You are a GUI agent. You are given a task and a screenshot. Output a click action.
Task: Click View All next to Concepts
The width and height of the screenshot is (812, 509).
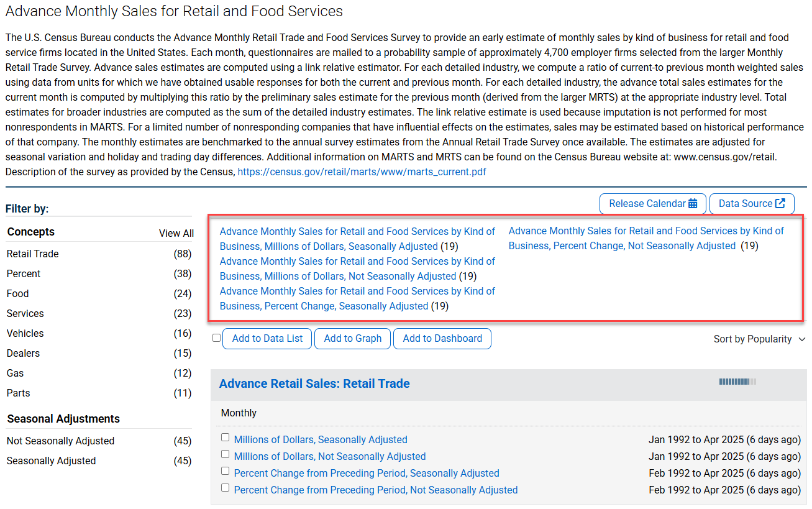tap(176, 233)
